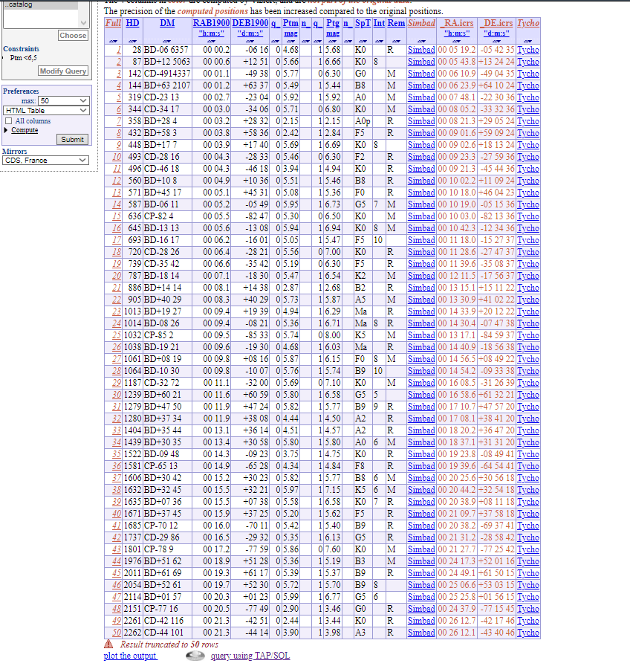Open Simbad link for HD 358 row
Screen dimensions: 630x672
(421, 121)
